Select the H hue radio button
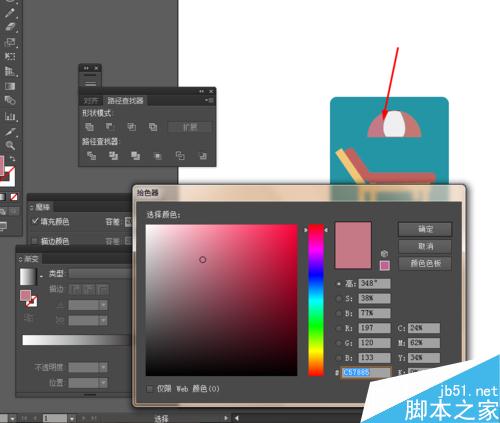 coord(339,284)
